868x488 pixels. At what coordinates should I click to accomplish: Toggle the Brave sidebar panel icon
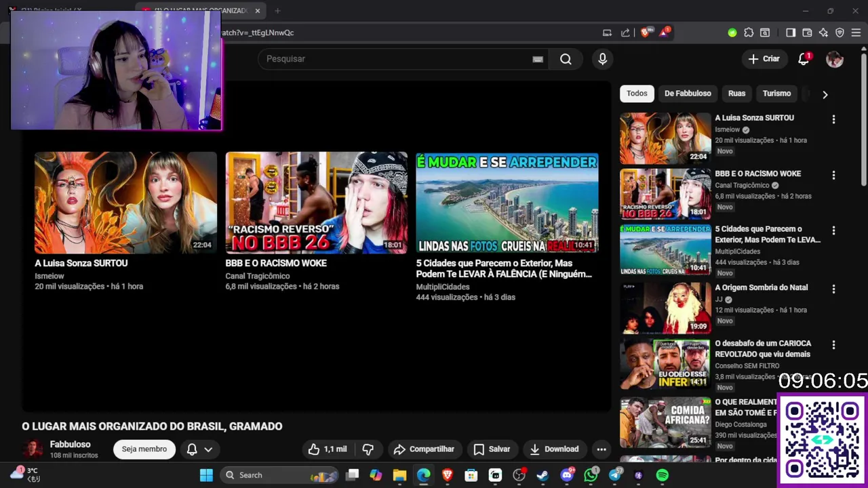(x=791, y=33)
